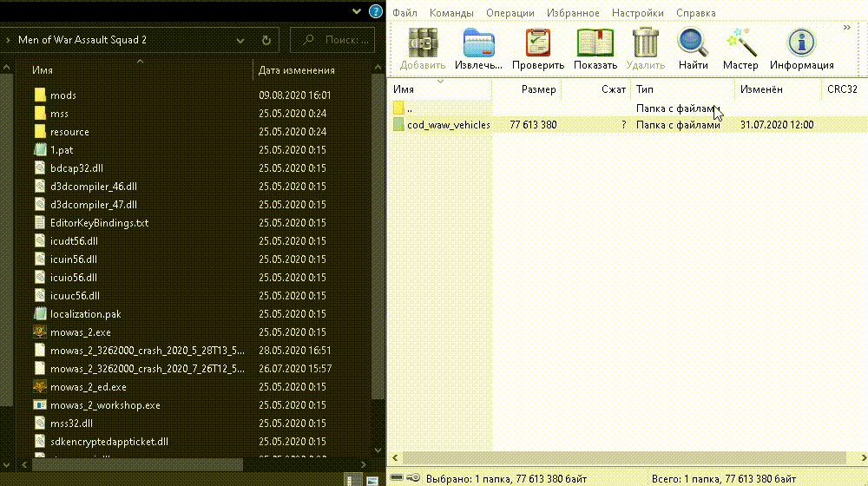Select the mowas_2_ed.exe editor executable
The width and height of the screenshot is (868, 486).
[88, 387]
